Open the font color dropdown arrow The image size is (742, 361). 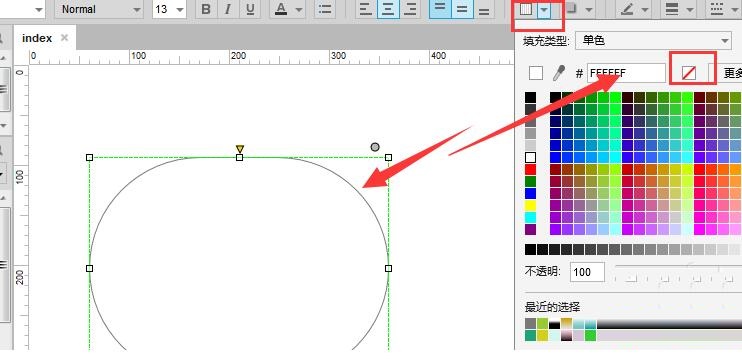click(x=299, y=10)
